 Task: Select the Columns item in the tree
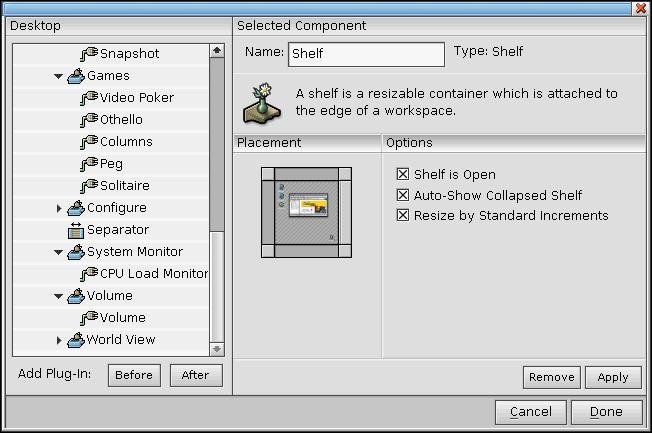[126, 142]
